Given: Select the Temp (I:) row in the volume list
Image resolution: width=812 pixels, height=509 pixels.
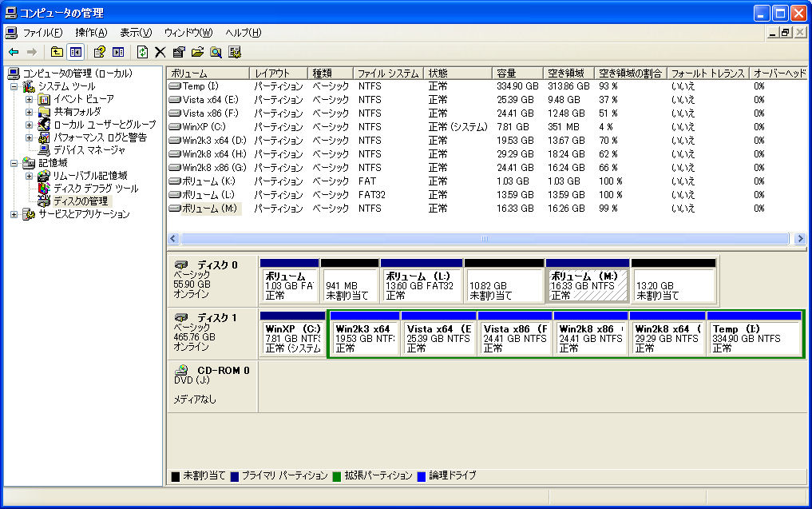Looking at the screenshot, I should click(487, 86).
